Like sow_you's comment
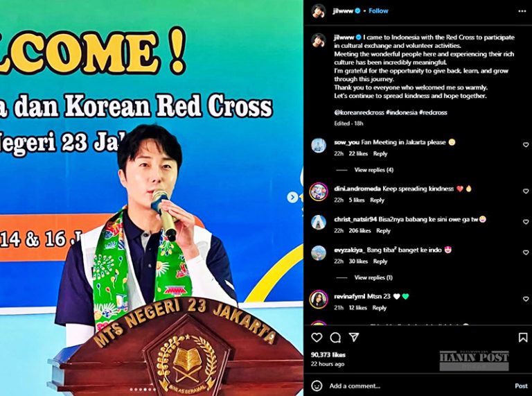Screen dimensions: 532x396 526,145
